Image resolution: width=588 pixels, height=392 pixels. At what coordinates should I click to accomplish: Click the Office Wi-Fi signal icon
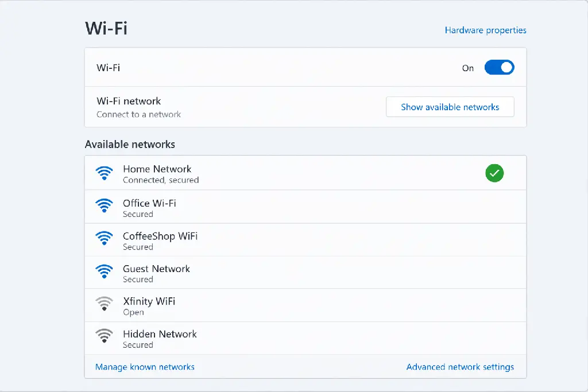105,205
